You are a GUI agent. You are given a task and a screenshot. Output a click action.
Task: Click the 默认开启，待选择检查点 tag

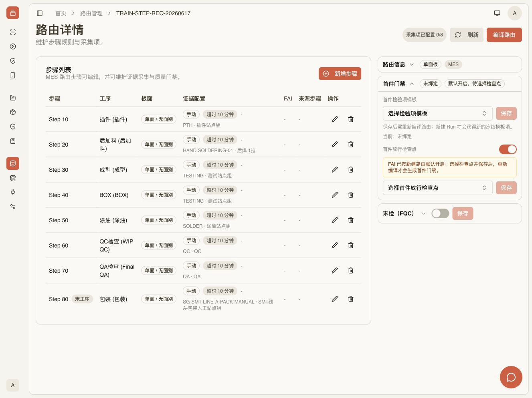click(475, 84)
